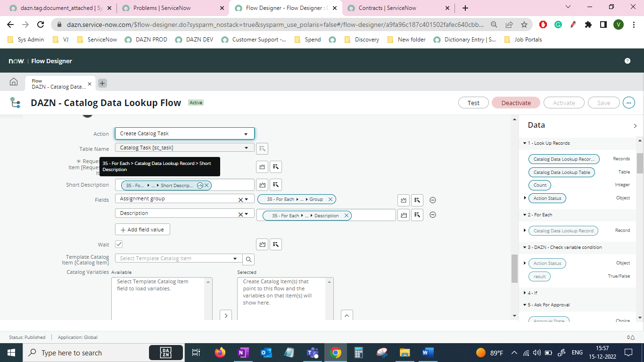Toggle scripting icon for Wait

[x=262, y=244]
